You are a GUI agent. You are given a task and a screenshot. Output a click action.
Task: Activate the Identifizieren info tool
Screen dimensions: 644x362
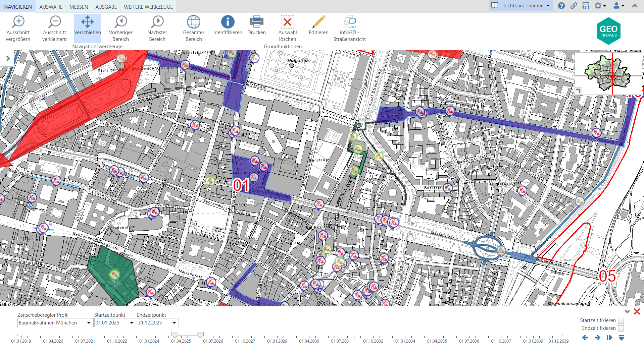[x=228, y=25]
